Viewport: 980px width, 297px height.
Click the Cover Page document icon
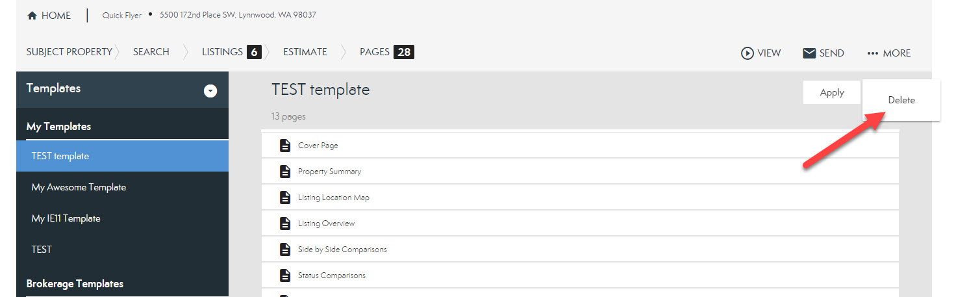pos(284,146)
